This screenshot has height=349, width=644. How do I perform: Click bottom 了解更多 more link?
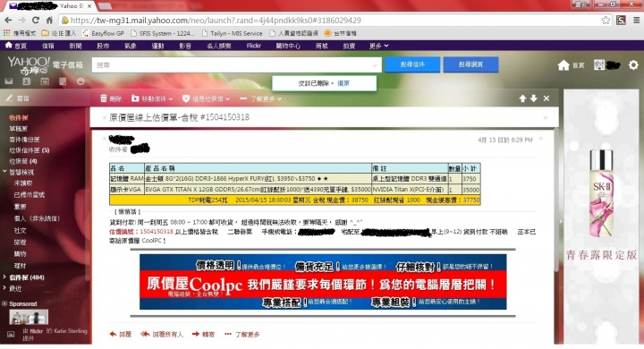(x=242, y=334)
